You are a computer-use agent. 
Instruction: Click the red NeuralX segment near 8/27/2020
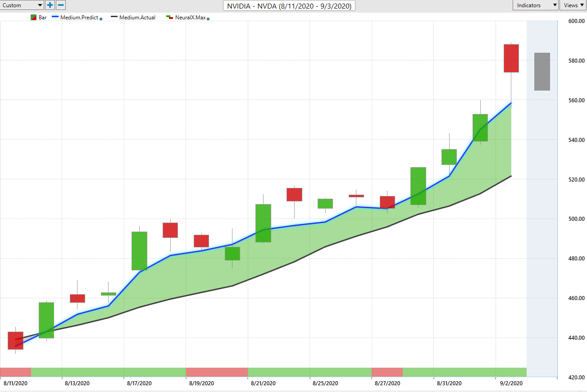(x=387, y=372)
